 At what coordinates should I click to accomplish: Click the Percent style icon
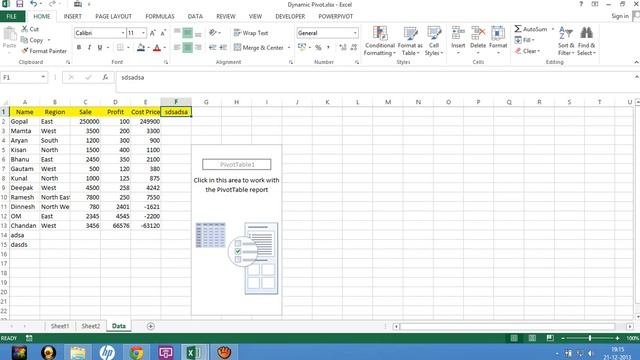318,47
